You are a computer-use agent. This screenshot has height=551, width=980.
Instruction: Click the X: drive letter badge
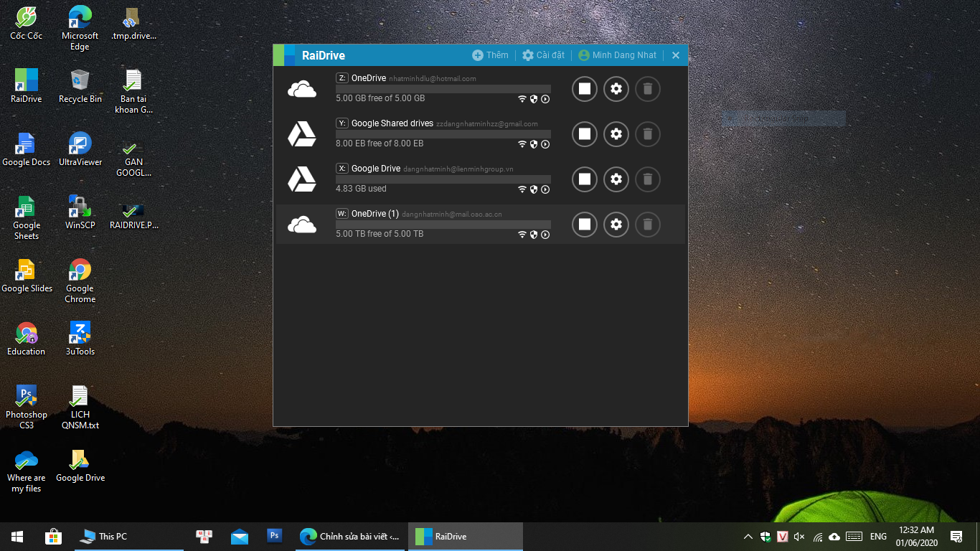click(342, 169)
